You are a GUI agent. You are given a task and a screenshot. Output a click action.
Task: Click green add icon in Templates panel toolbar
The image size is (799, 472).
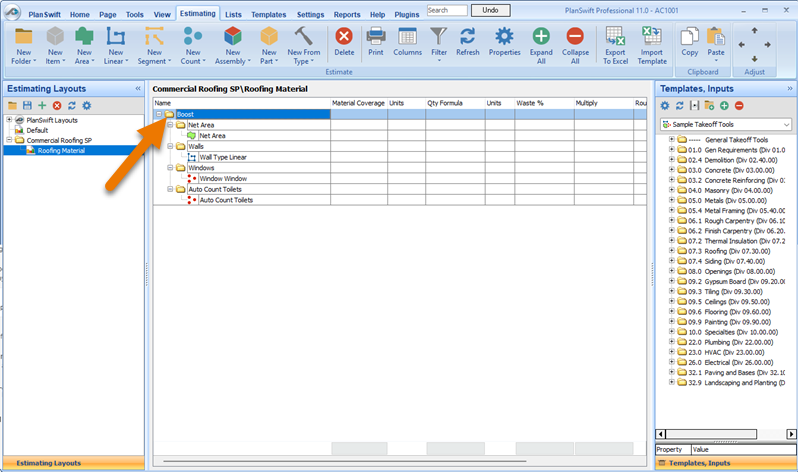(724, 106)
